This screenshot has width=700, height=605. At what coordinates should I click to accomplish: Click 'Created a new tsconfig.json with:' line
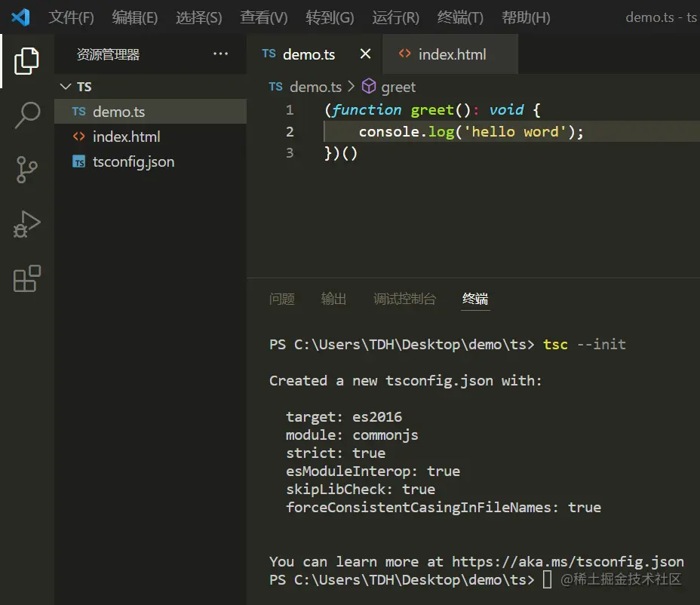click(405, 381)
